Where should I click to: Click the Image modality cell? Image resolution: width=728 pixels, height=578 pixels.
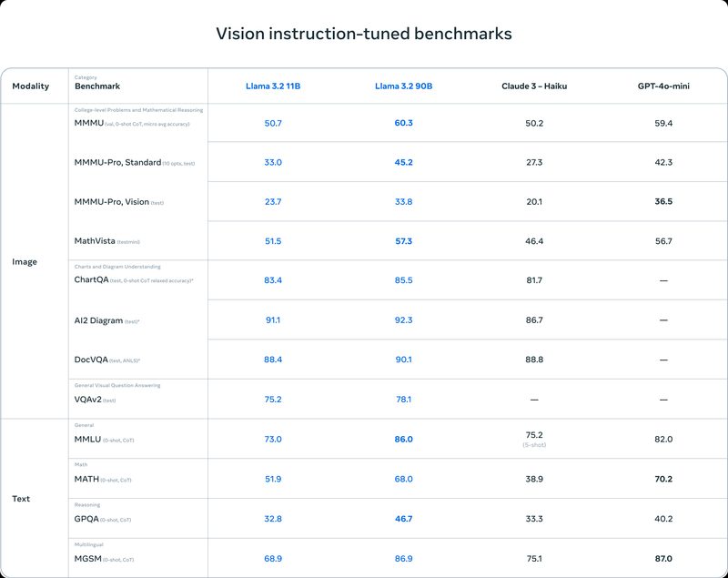click(x=25, y=261)
